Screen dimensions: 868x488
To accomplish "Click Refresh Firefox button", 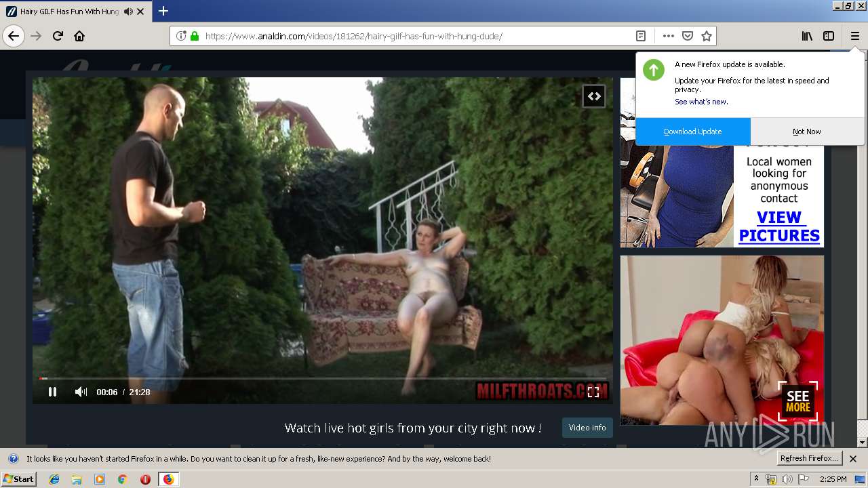I will point(810,459).
